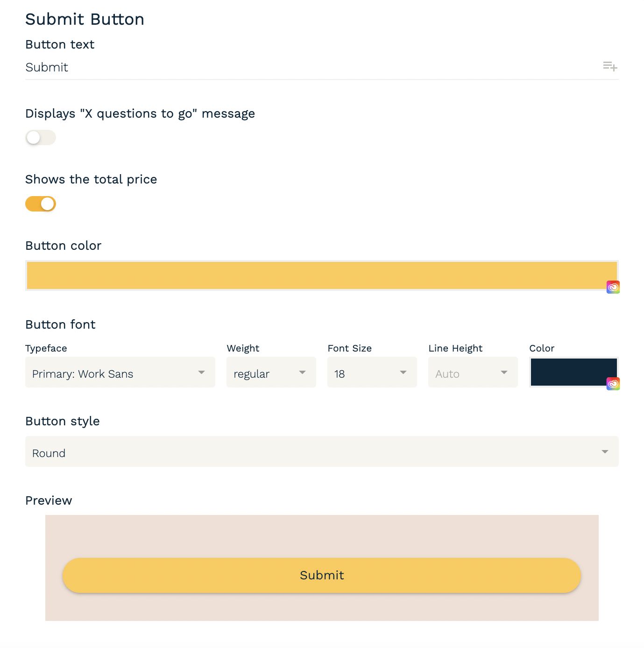Viewport: 644px width, 648px height.
Task: Open the Font Size dropdown showing 18
Action: 371,373
